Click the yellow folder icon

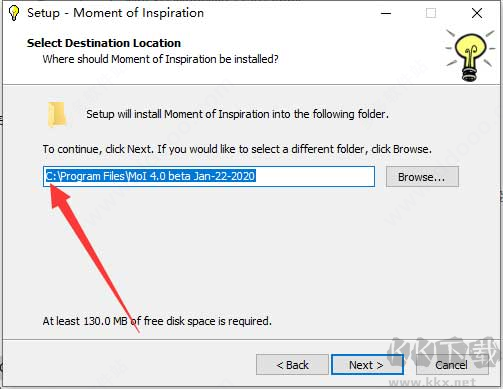[x=56, y=115]
